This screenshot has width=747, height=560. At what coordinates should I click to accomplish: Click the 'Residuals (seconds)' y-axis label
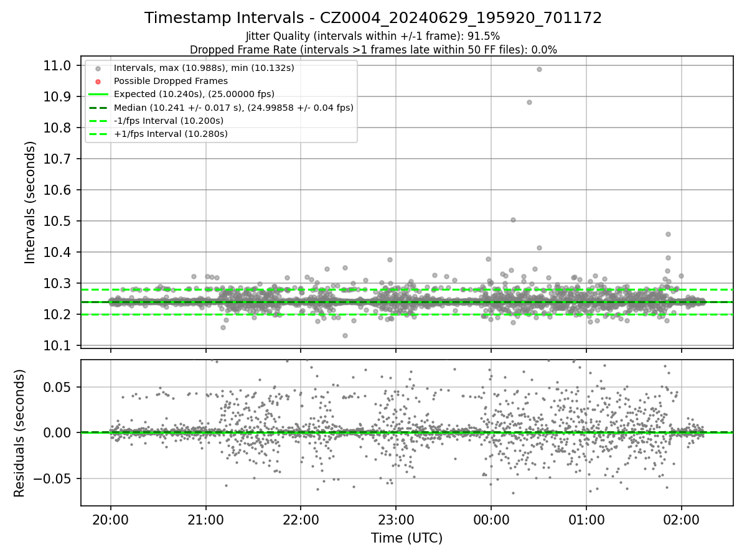(20, 433)
